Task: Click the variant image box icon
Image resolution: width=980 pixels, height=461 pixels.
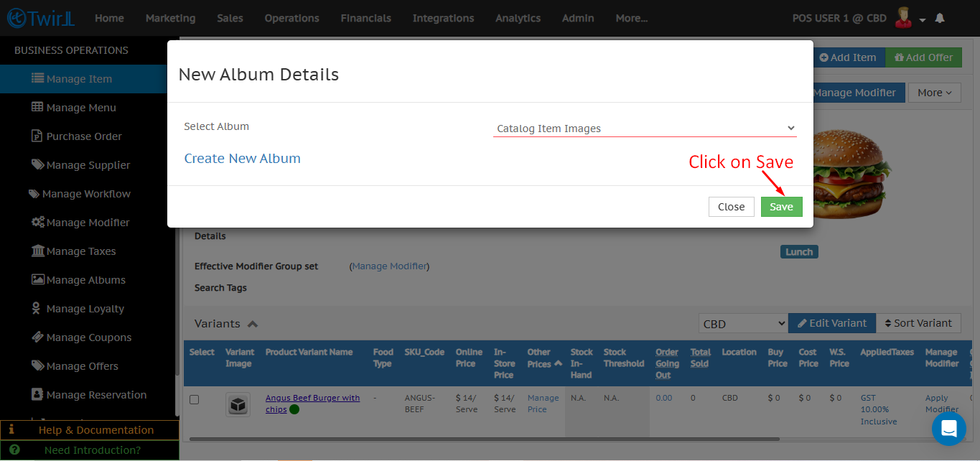Action: [x=238, y=404]
